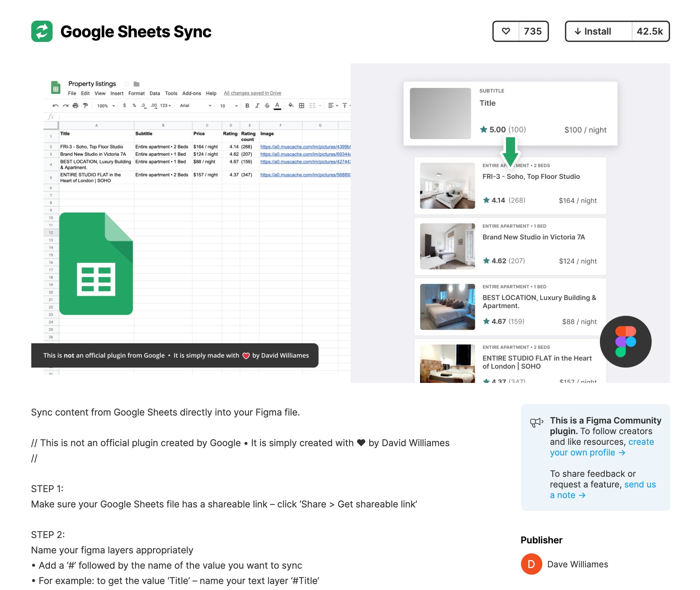Open publisher Dave Williames avatar
Screen dimensions: 700x590
pyautogui.click(x=531, y=564)
